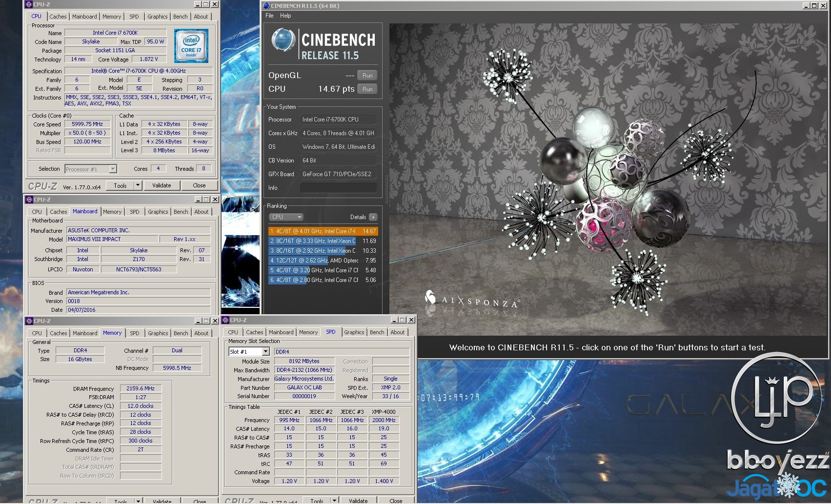The height and width of the screenshot is (504, 831).
Task: Switch to Caches tab in top CPU-Z window
Action: 58,17
